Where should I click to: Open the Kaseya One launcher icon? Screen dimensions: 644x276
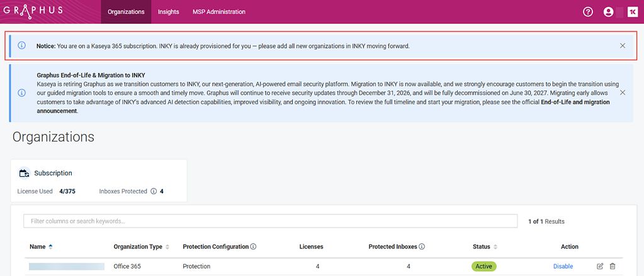[633, 12]
